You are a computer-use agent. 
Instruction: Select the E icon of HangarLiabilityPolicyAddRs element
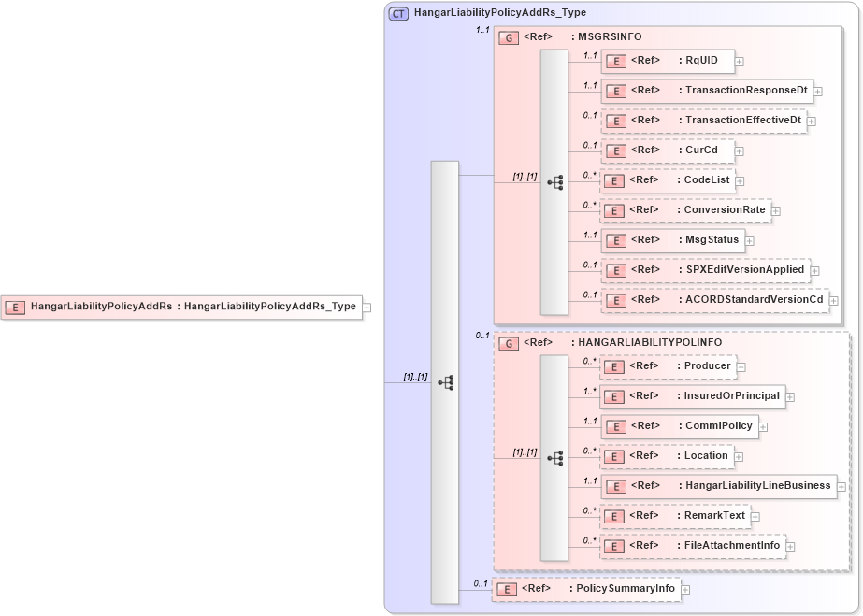point(15,307)
